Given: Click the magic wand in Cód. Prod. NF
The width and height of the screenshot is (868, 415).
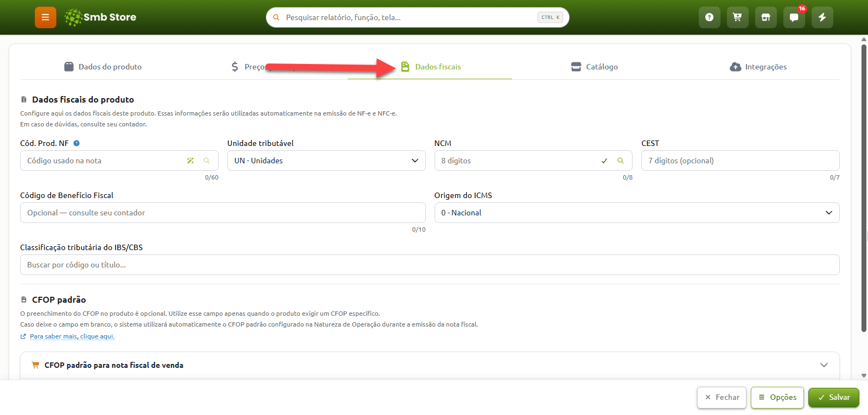Looking at the screenshot, I should click(190, 161).
